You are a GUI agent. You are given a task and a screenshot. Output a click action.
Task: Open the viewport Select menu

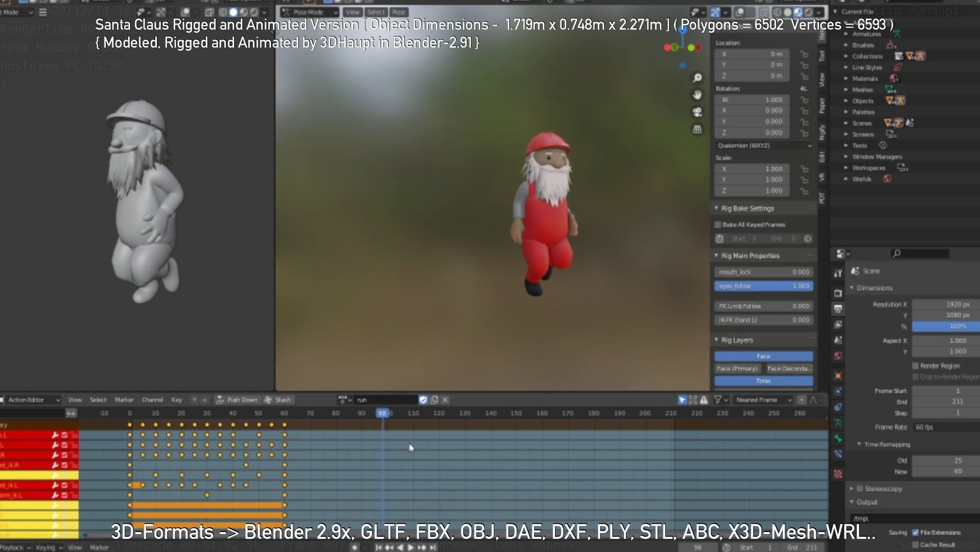(375, 12)
